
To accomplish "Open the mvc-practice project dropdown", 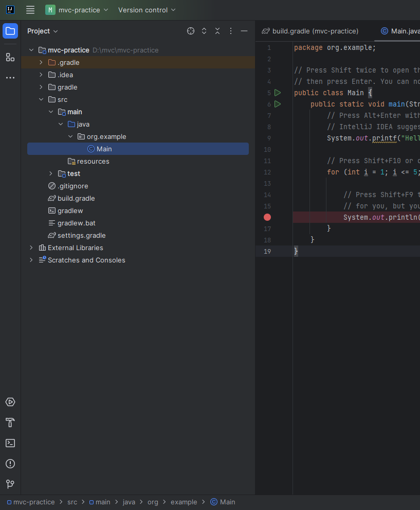I will coord(77,10).
